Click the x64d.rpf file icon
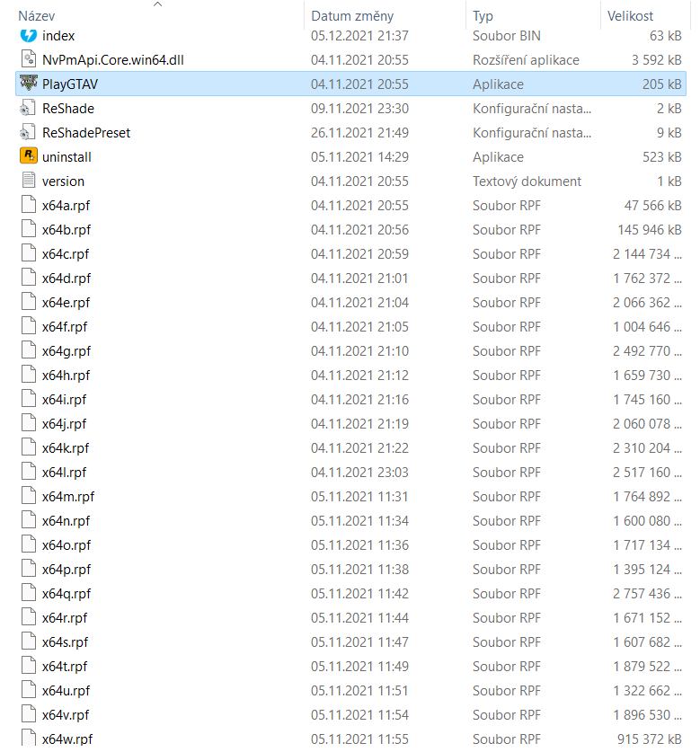The width and height of the screenshot is (700, 752). 29,278
